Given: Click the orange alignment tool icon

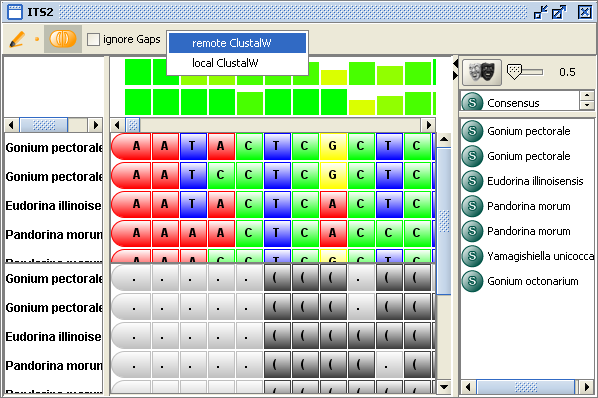Looking at the screenshot, I should click(x=63, y=39).
